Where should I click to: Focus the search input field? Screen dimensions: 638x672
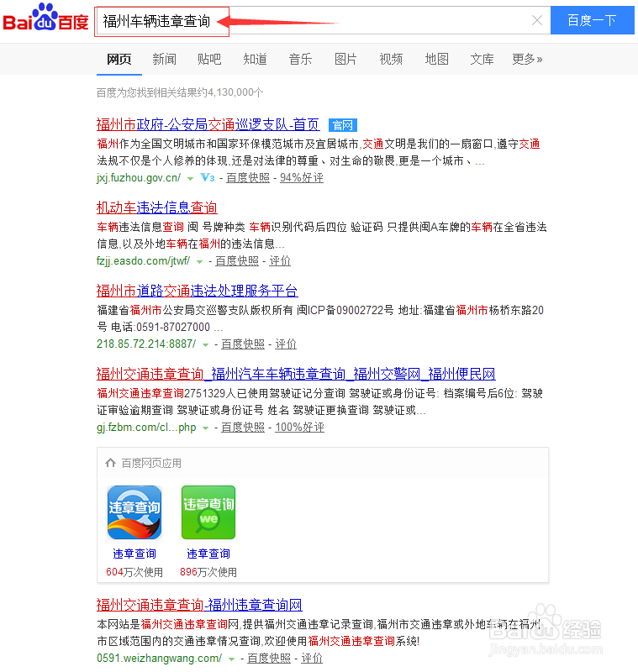(x=324, y=20)
